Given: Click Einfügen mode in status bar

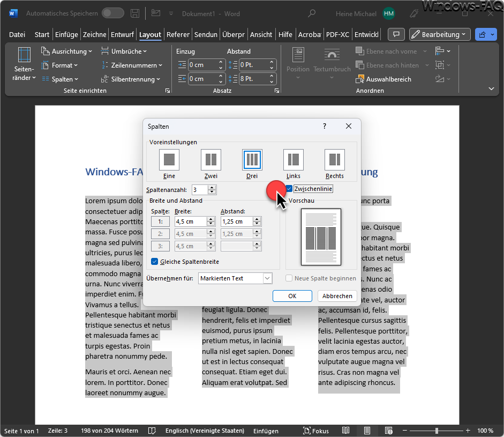Looking at the screenshot, I should pos(266,431).
